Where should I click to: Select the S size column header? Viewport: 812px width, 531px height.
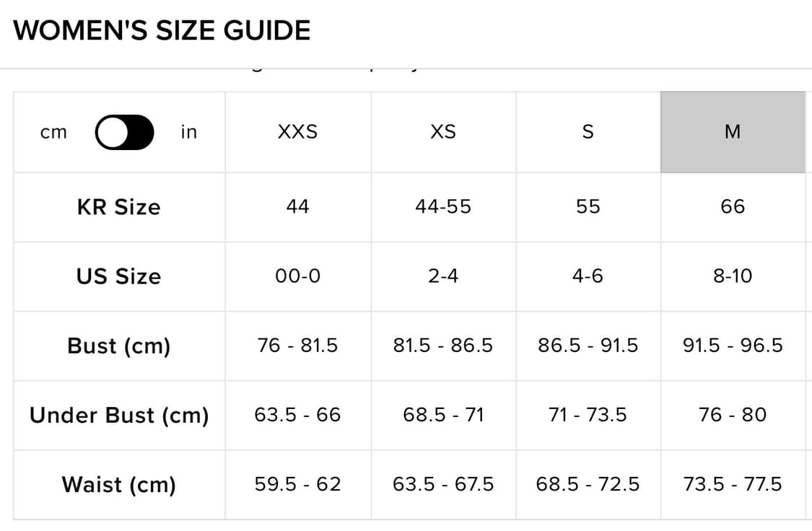(588, 132)
